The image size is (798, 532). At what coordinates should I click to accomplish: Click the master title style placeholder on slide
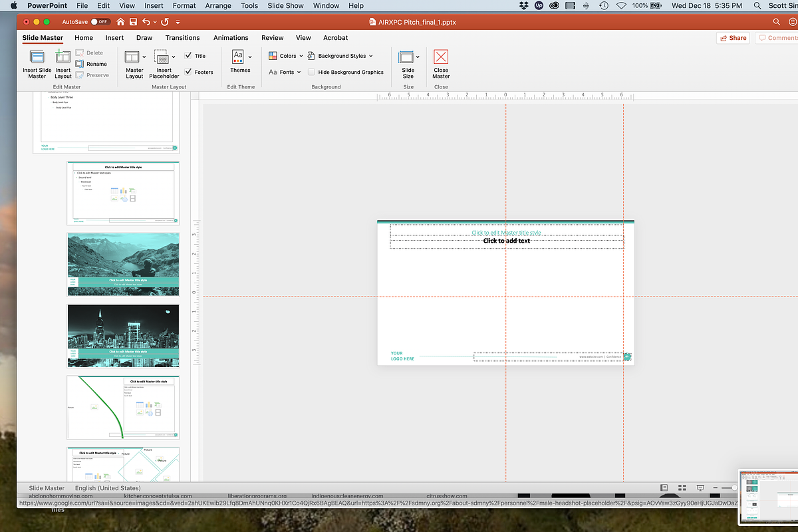507,231
